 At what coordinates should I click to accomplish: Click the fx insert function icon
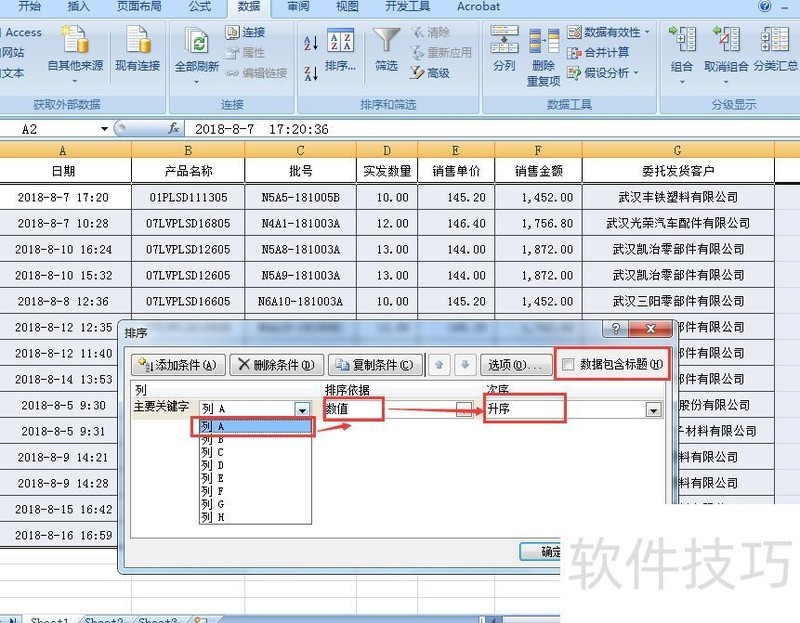173,129
